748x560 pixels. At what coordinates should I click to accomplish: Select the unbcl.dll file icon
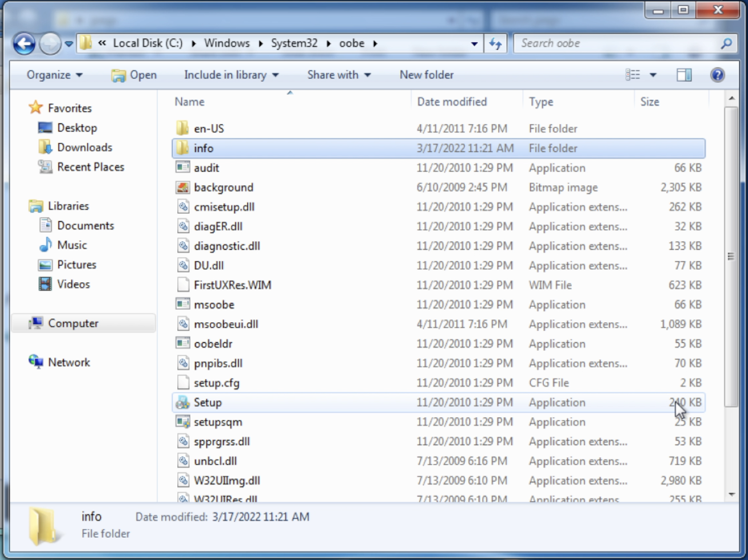click(x=182, y=461)
